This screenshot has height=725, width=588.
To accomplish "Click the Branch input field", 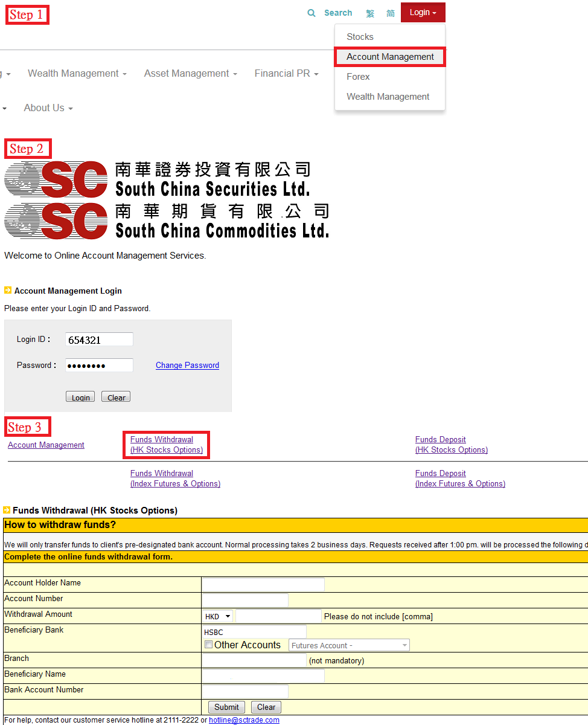I will (254, 660).
